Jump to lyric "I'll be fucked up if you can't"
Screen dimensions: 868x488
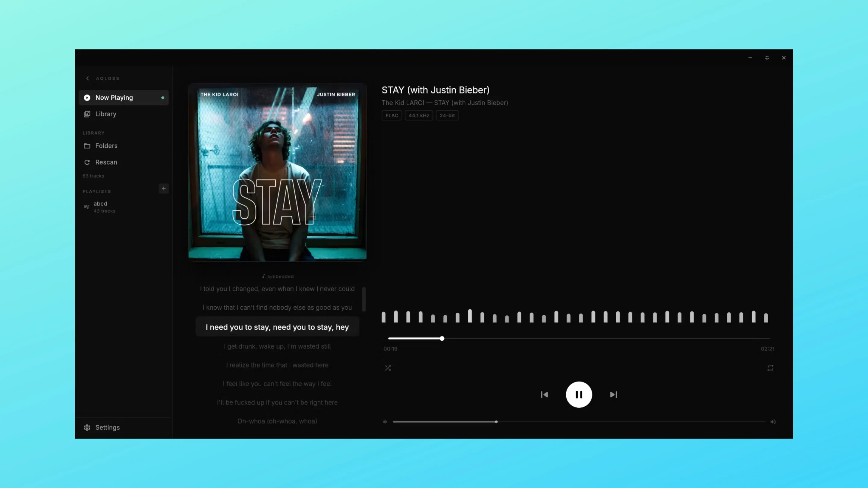tap(277, 402)
